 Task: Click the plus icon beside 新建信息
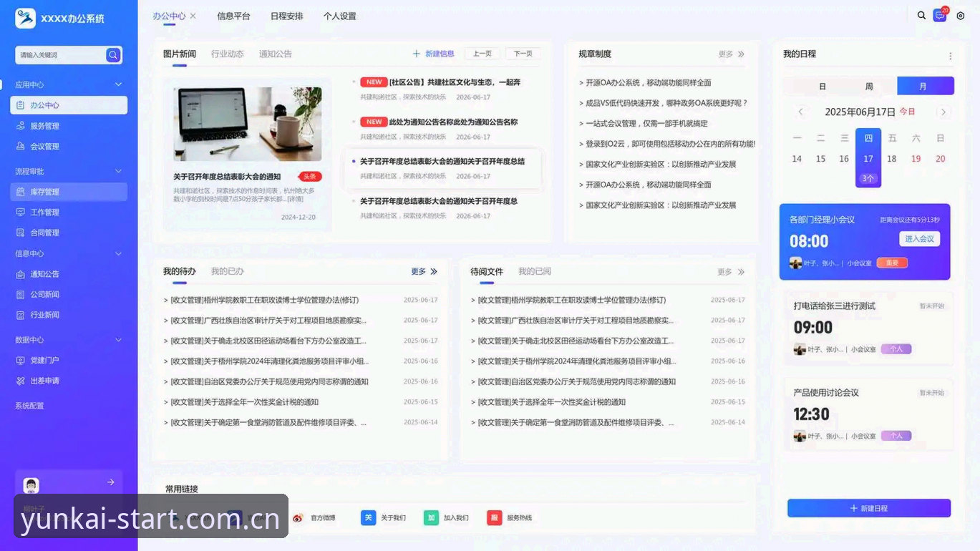(x=417, y=54)
